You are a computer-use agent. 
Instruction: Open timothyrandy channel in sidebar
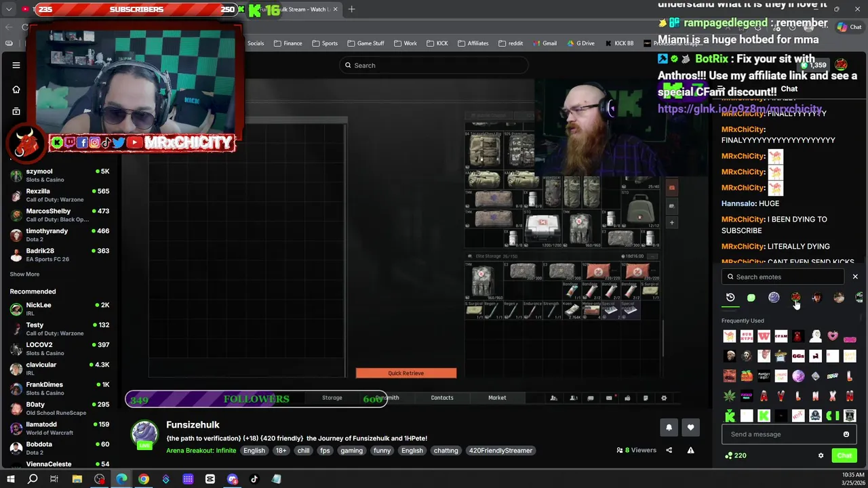tap(60, 235)
